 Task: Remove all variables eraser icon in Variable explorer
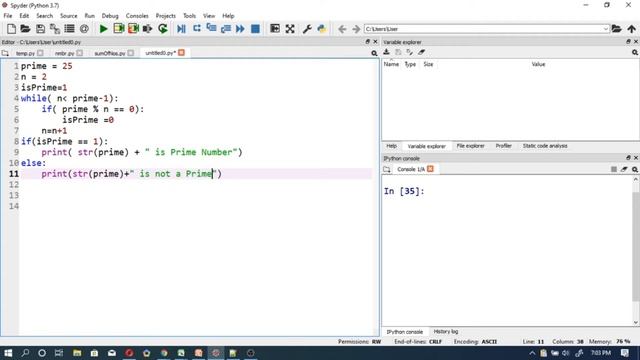(421, 52)
